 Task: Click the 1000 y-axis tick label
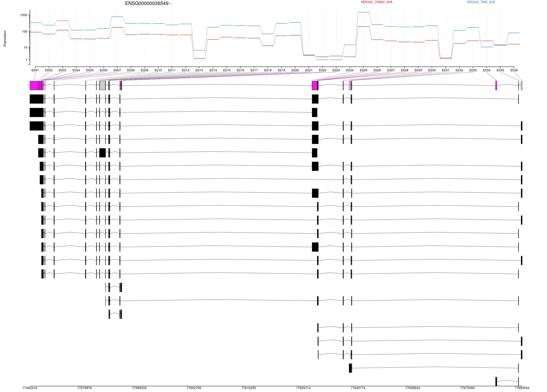pyautogui.click(x=24, y=15)
